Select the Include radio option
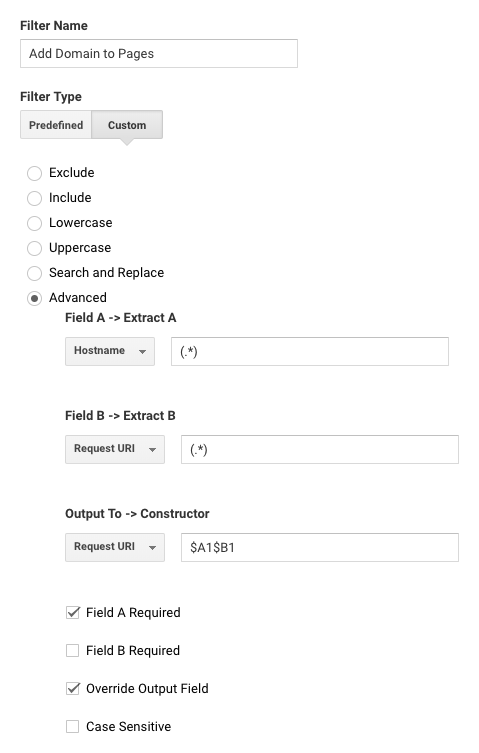This screenshot has width=479, height=753. [x=35, y=198]
